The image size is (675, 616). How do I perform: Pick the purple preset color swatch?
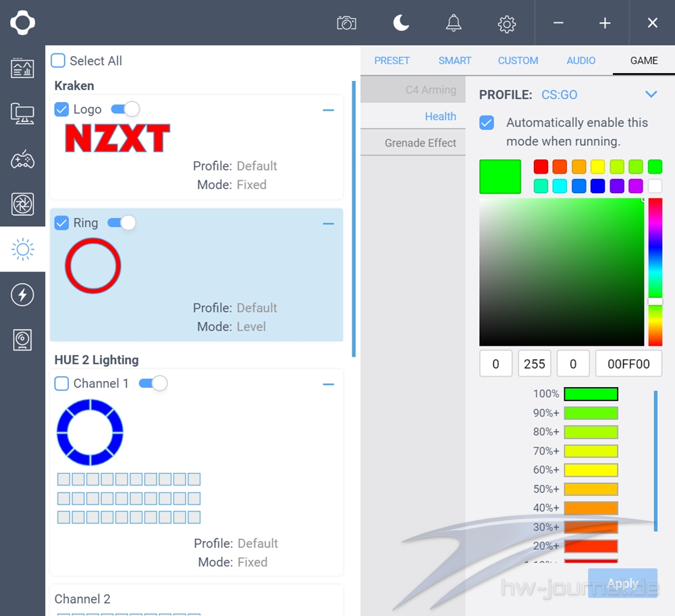(617, 186)
